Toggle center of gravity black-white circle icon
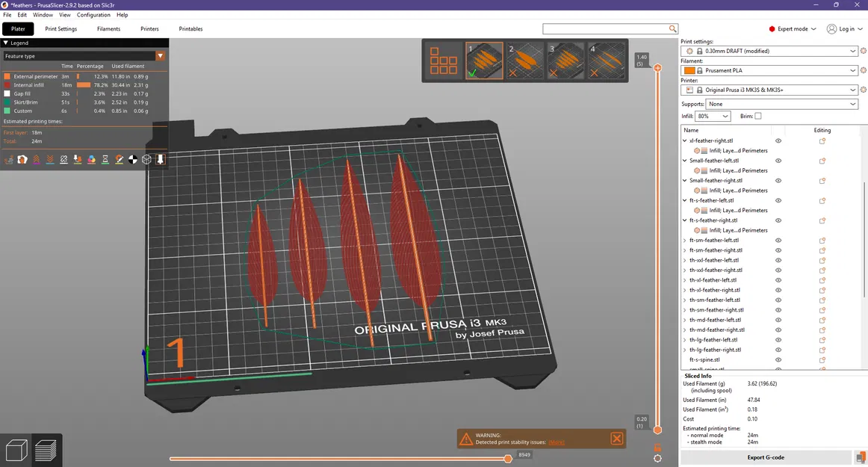Screen dimensions: 868x467 [x=133, y=160]
